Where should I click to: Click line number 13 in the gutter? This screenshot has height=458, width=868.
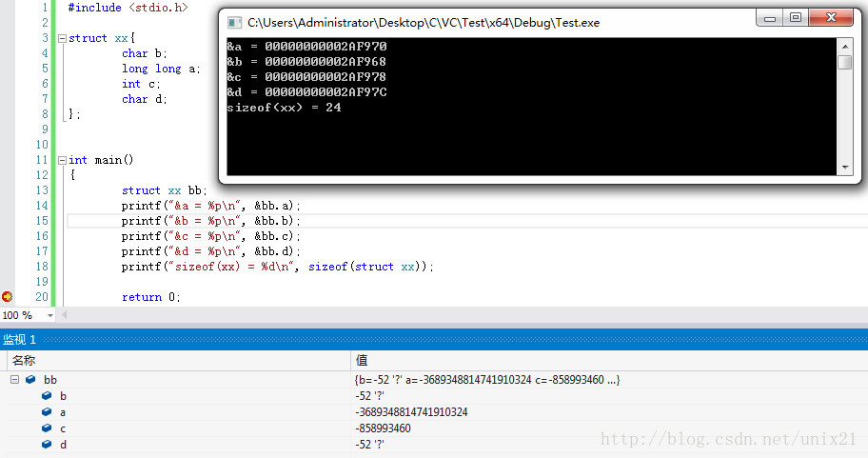click(42, 190)
